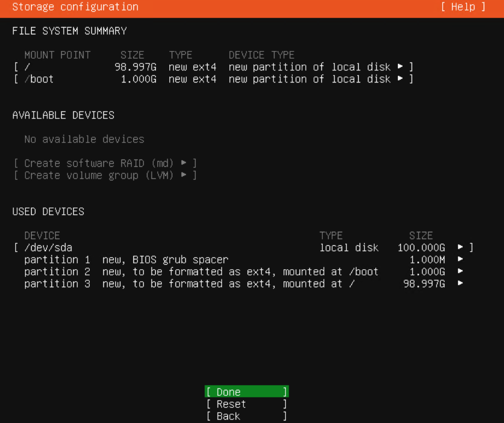The image size is (504, 423).
Task: Confirm storage layout with Done
Action: tap(246, 392)
